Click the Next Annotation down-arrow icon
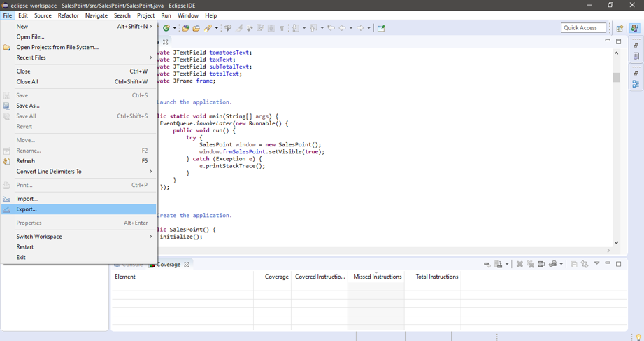The width and height of the screenshot is (644, 341). pos(295,28)
